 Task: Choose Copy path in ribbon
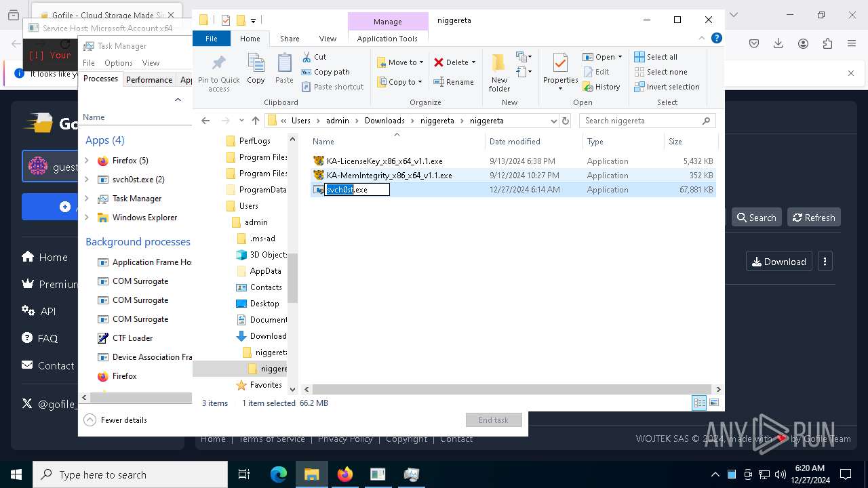point(325,72)
